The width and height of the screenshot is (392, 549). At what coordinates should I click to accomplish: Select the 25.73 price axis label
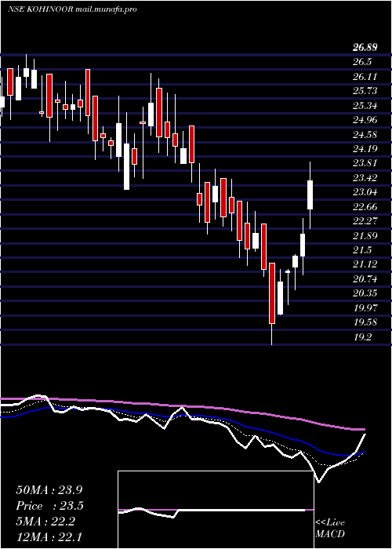pyautogui.click(x=365, y=91)
